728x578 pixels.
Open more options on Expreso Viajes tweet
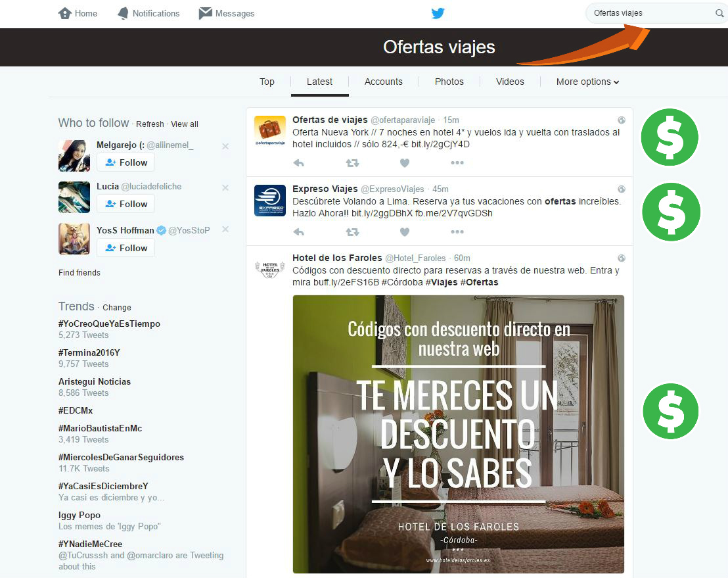click(457, 232)
